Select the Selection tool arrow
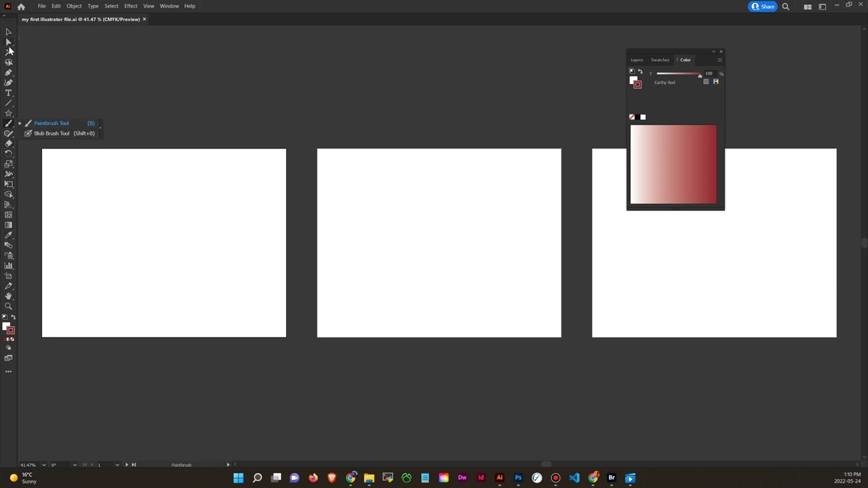Image resolution: width=868 pixels, height=488 pixels. coord(8,32)
